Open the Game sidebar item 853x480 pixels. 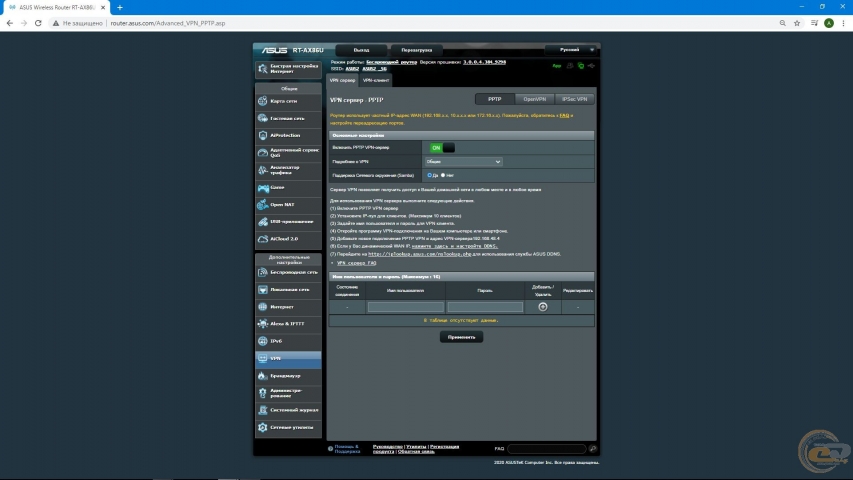(x=288, y=188)
